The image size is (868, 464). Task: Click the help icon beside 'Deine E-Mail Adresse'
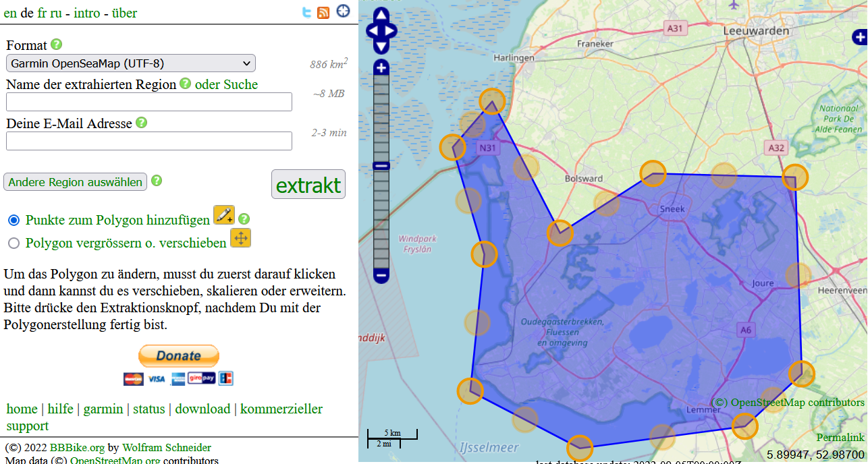coord(141,122)
